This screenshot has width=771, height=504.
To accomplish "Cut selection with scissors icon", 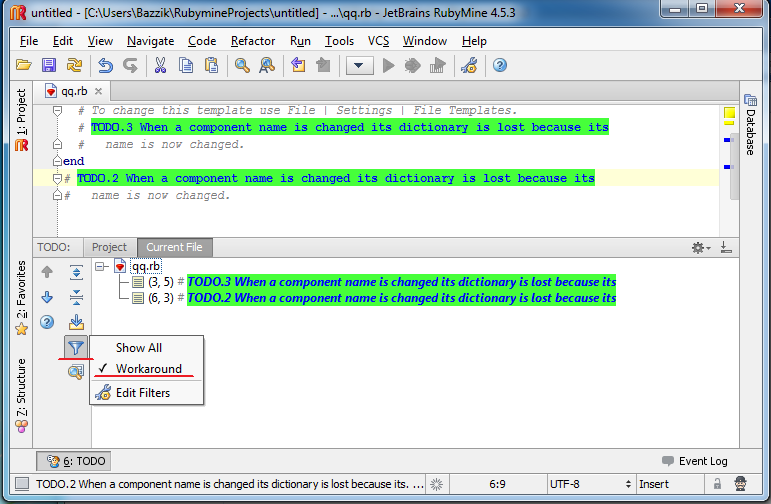I will click(160, 65).
